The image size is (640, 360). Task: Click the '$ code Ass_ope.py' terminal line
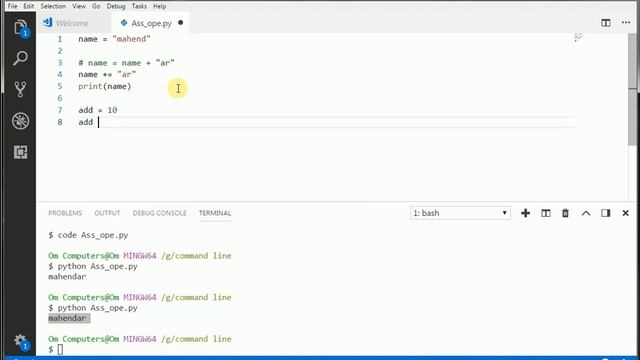click(x=88, y=235)
